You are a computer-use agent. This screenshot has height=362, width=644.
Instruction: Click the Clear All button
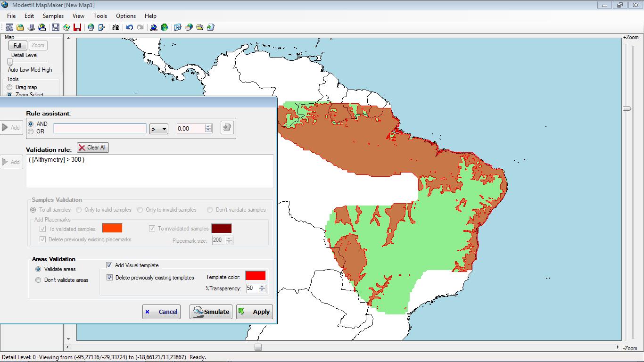tap(93, 148)
